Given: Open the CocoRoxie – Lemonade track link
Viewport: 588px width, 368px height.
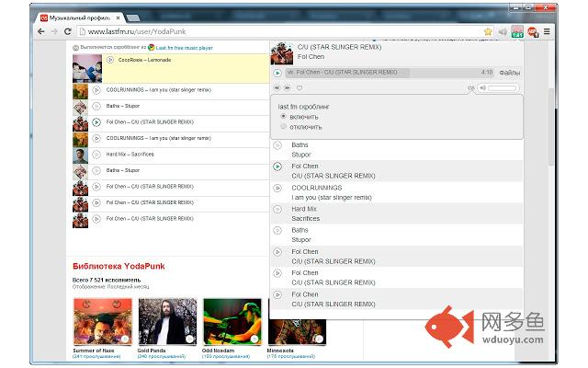Looking at the screenshot, I should pos(144,60).
